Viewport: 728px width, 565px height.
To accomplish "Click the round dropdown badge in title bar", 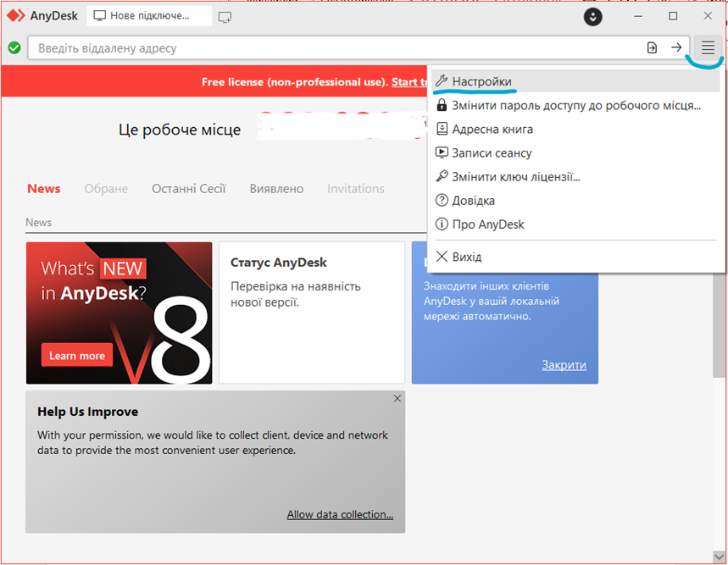I will tap(593, 17).
